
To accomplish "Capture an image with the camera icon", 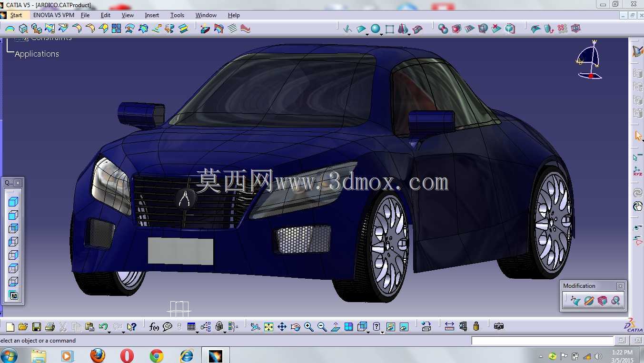I will pyautogui.click(x=498, y=327).
